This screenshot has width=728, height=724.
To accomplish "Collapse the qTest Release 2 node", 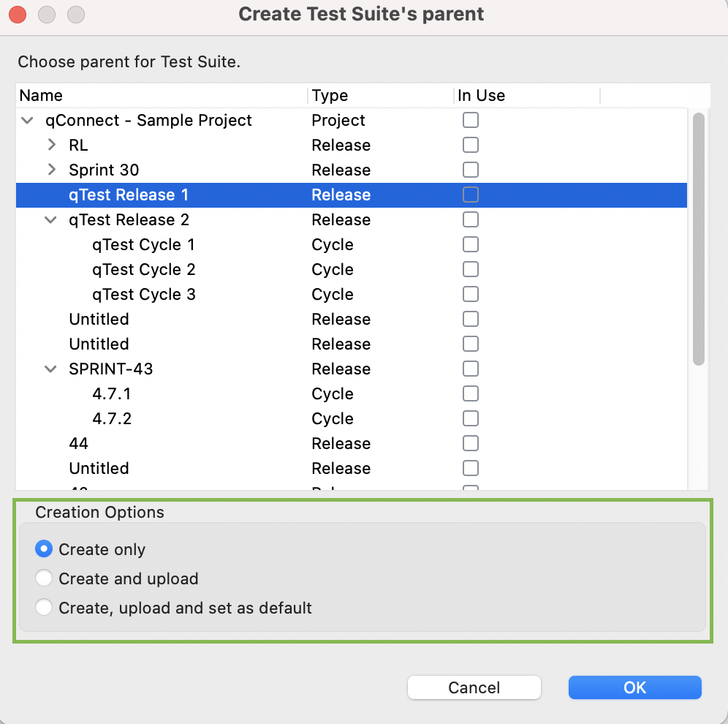I will [x=51, y=220].
